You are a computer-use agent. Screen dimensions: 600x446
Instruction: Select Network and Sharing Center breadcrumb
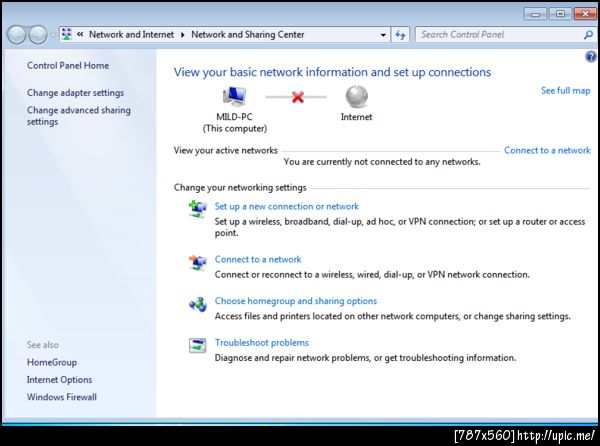(248, 34)
